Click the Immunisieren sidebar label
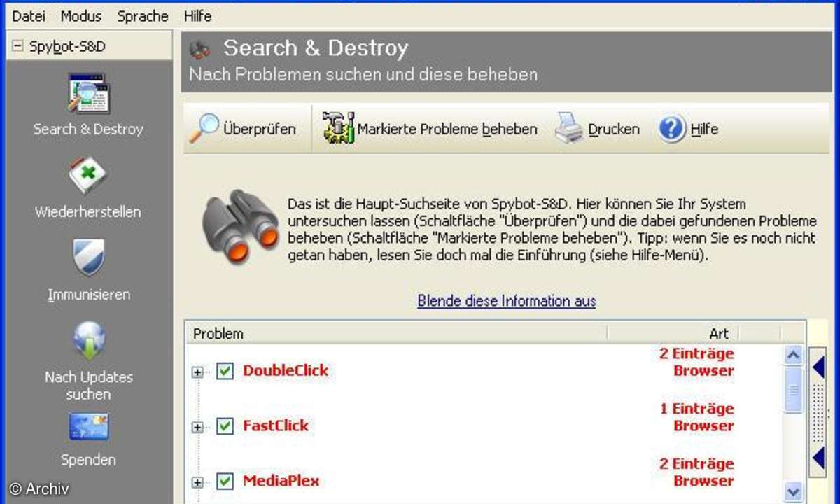This screenshot has height=504, width=840. [x=89, y=295]
